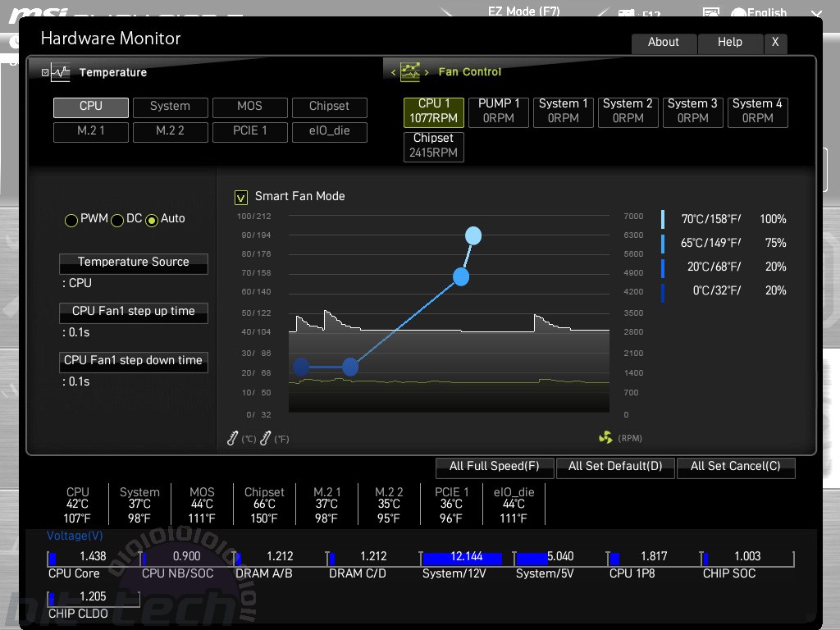Viewport: 840px width, 630px height.
Task: Click left arrow beside Fan Control icon
Action: coord(393,72)
